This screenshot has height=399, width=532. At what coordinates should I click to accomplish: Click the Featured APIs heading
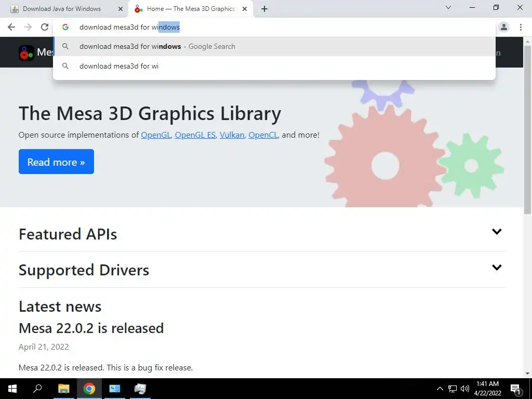coord(68,234)
